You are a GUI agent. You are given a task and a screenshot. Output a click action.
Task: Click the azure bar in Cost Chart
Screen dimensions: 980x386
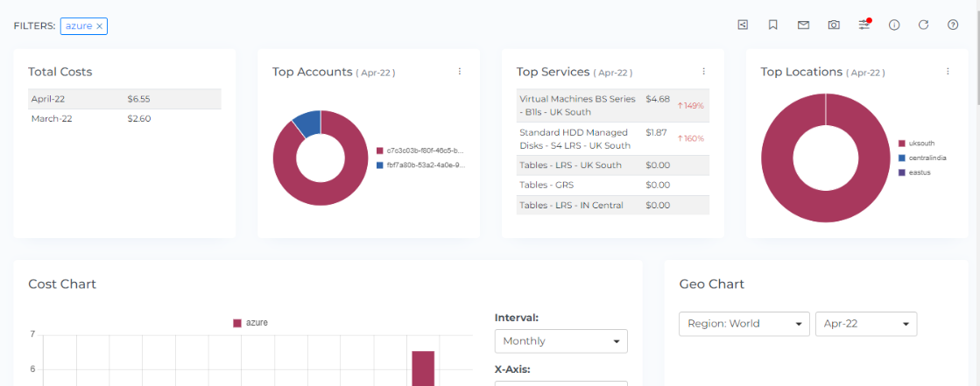(423, 368)
